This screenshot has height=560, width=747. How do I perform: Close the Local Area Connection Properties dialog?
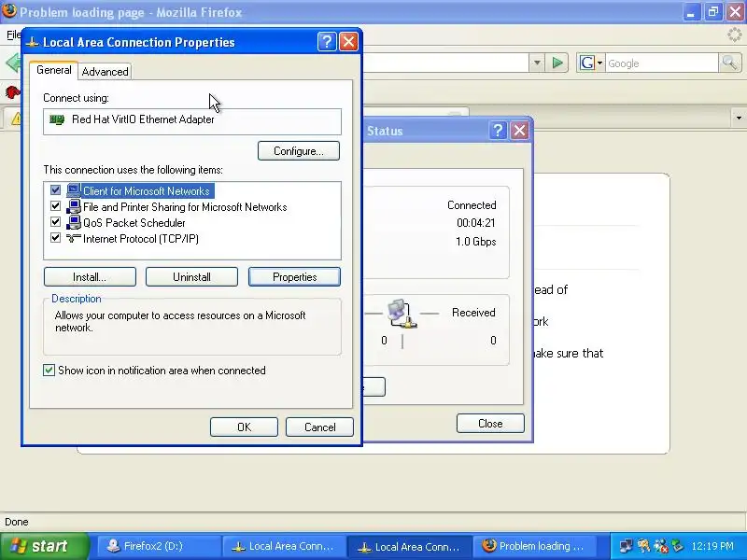pos(348,42)
